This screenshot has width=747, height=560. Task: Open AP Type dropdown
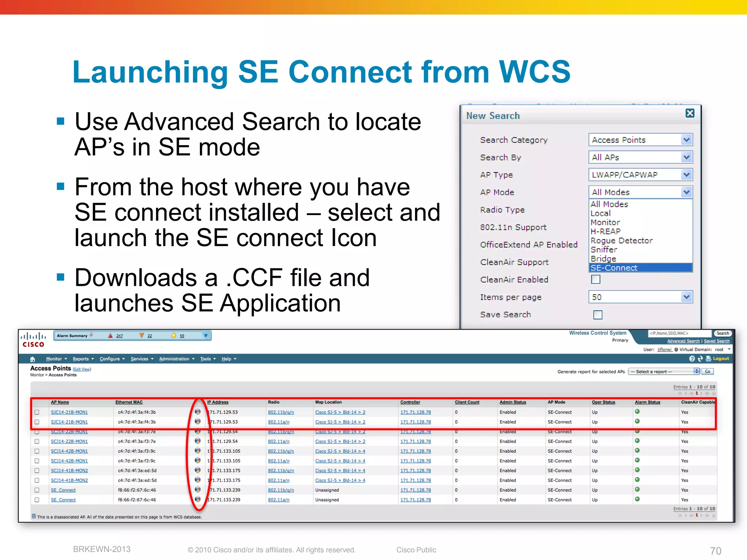pos(640,175)
